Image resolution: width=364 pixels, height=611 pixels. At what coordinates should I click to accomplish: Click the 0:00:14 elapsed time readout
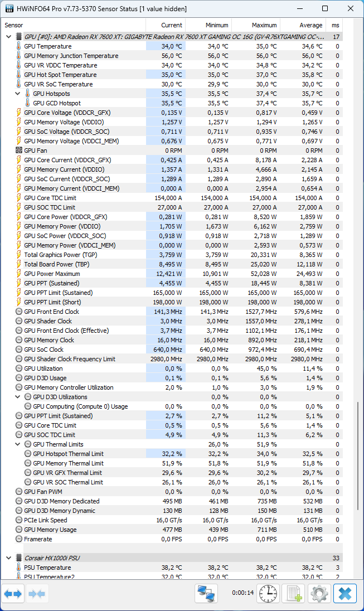[243, 593]
